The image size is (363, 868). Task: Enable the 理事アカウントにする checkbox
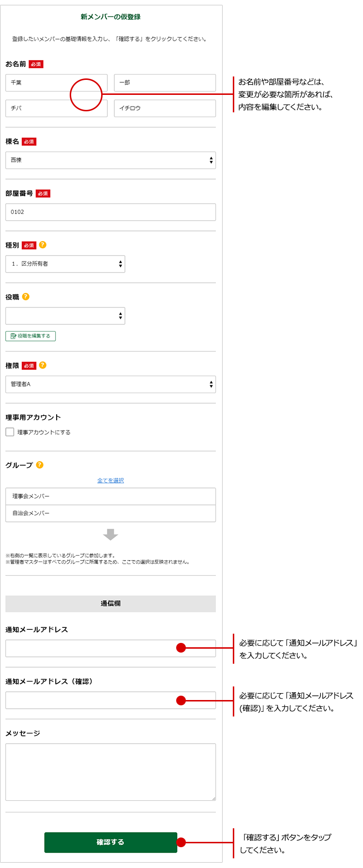[10, 432]
